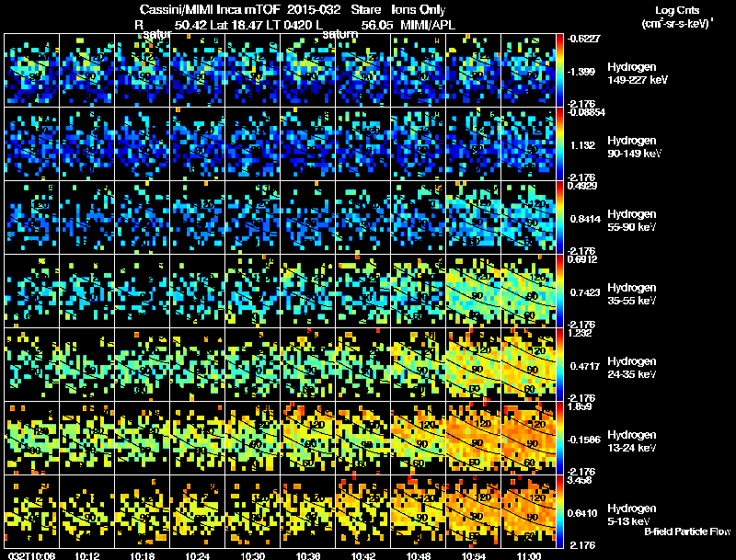Click the Ions Only text in the title

419,10
